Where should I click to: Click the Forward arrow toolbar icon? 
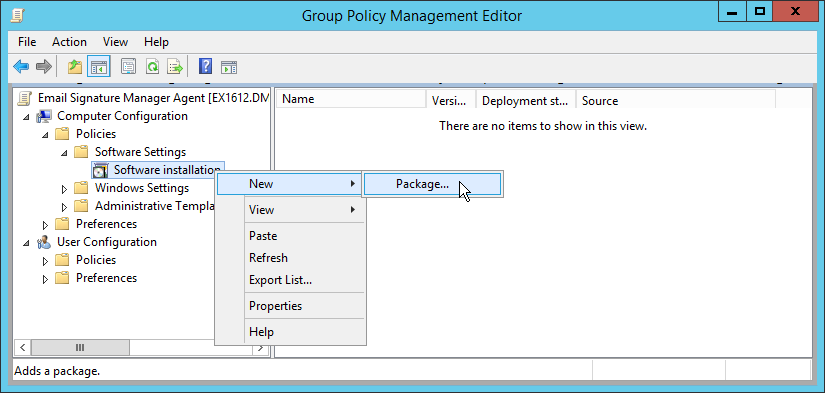44,67
